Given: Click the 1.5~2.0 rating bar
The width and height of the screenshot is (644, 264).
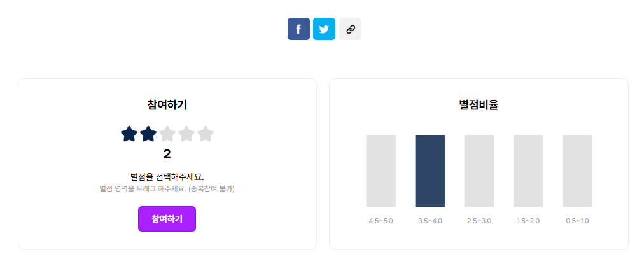Looking at the screenshot, I should [x=528, y=170].
